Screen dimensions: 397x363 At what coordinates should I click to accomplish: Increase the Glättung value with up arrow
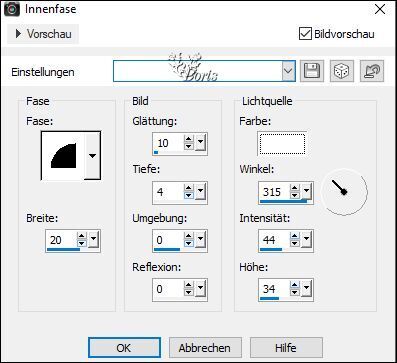coord(188,139)
